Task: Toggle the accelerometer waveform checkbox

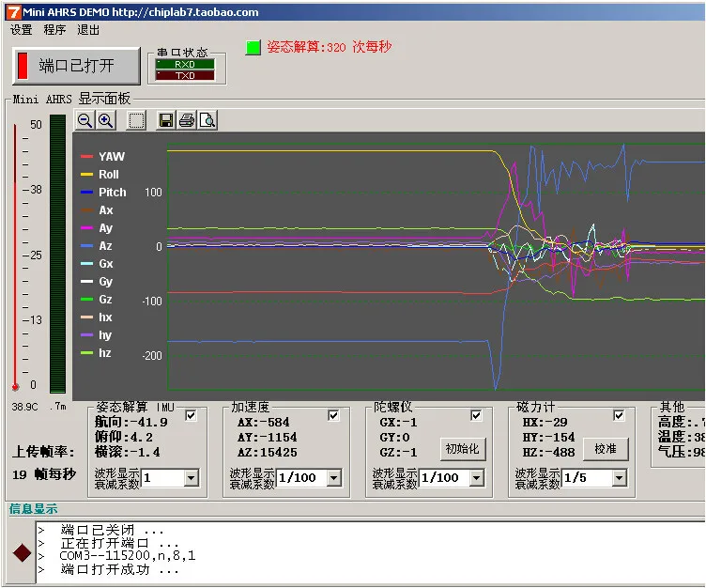Action: tap(333, 415)
